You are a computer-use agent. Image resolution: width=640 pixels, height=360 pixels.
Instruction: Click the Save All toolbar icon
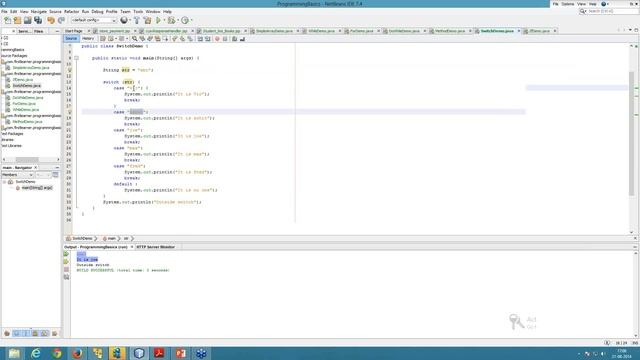click(x=38, y=20)
